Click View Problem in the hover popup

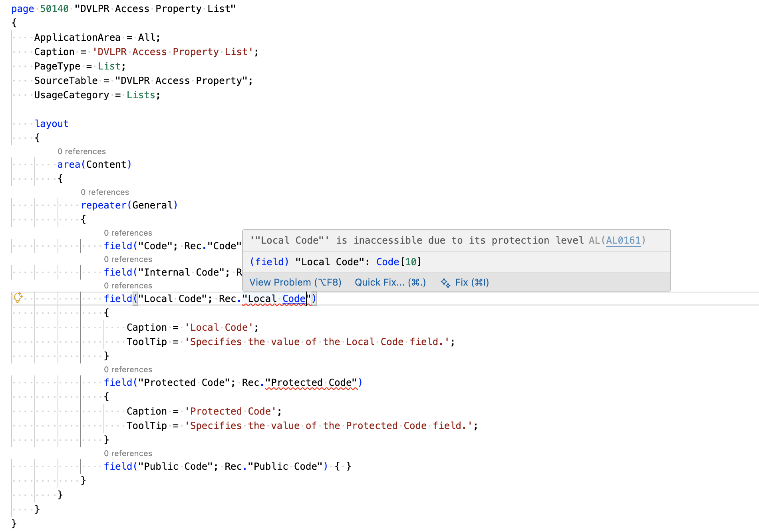click(295, 283)
